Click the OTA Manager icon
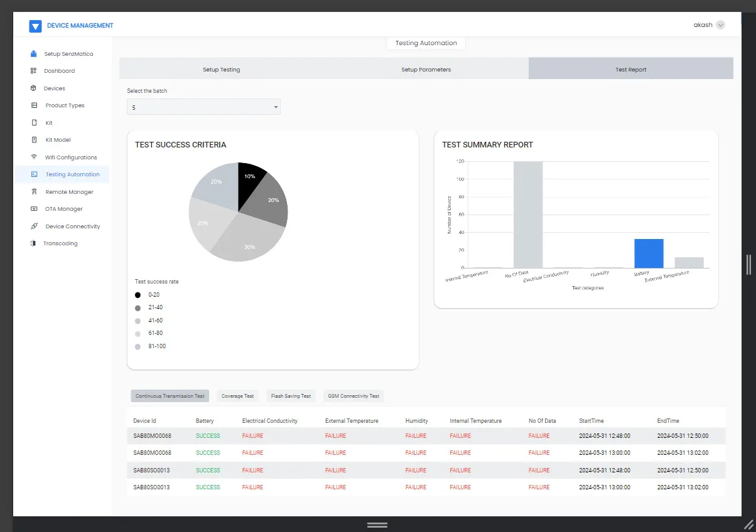This screenshot has width=756, height=532. point(33,209)
